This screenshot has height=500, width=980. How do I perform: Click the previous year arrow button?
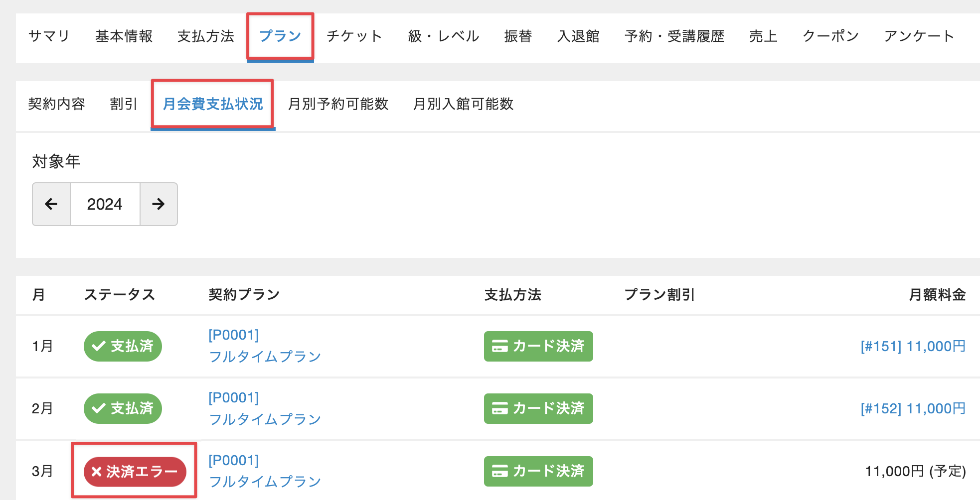51,204
